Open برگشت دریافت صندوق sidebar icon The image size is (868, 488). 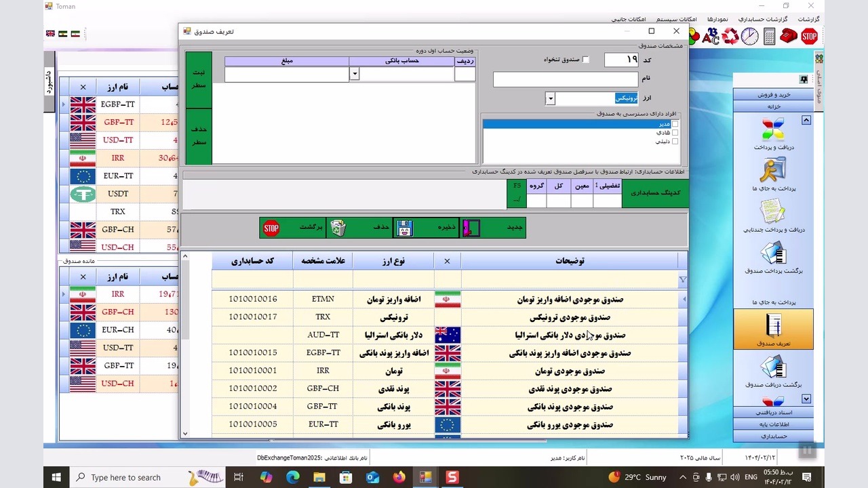[x=773, y=367]
